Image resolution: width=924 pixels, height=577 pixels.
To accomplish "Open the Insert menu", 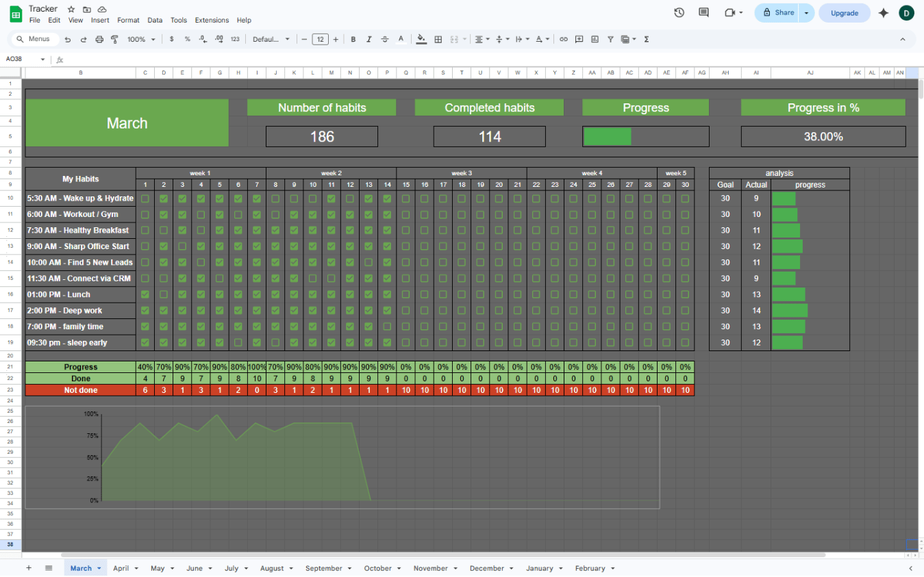I will (100, 21).
